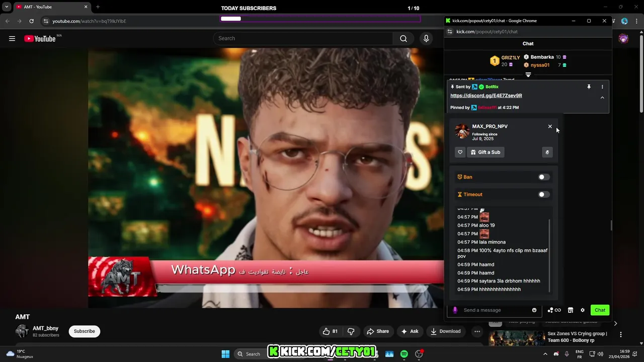Expand the gift leaderboard in chat

pos(528,74)
